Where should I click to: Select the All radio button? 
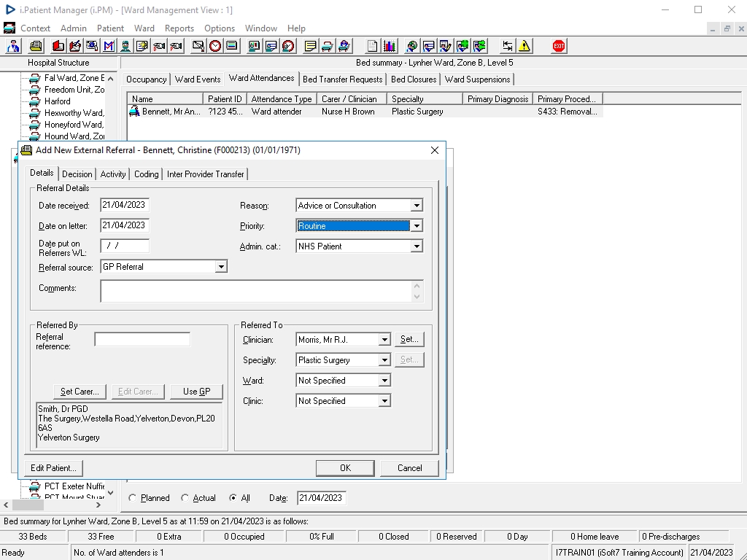233,497
